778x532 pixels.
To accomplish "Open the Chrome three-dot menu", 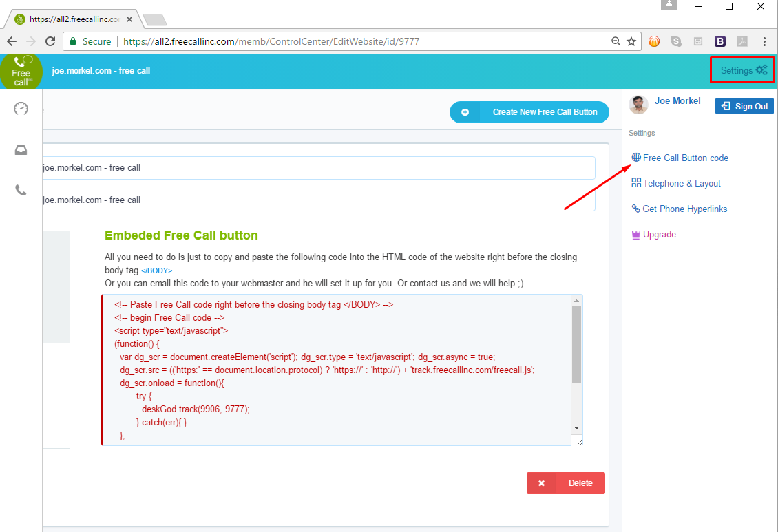I will (764, 42).
